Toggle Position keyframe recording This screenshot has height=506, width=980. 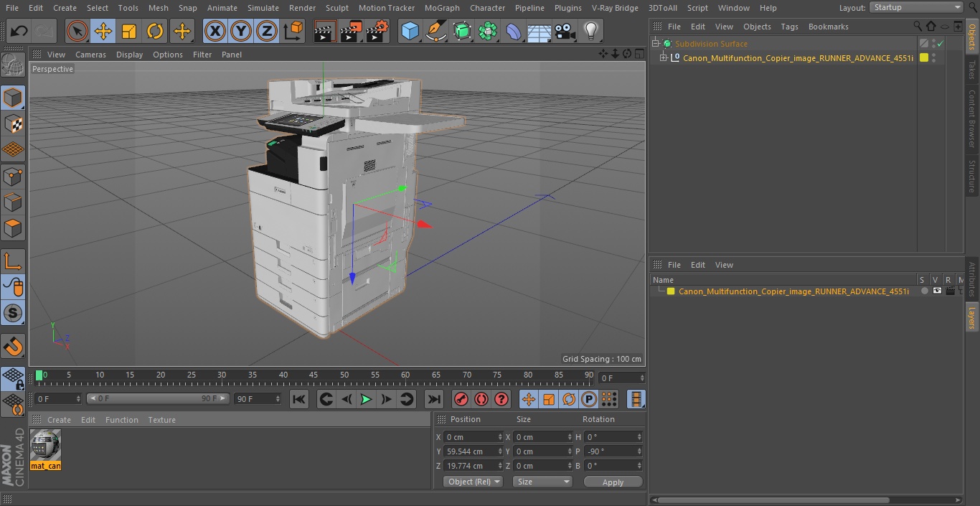(529, 399)
